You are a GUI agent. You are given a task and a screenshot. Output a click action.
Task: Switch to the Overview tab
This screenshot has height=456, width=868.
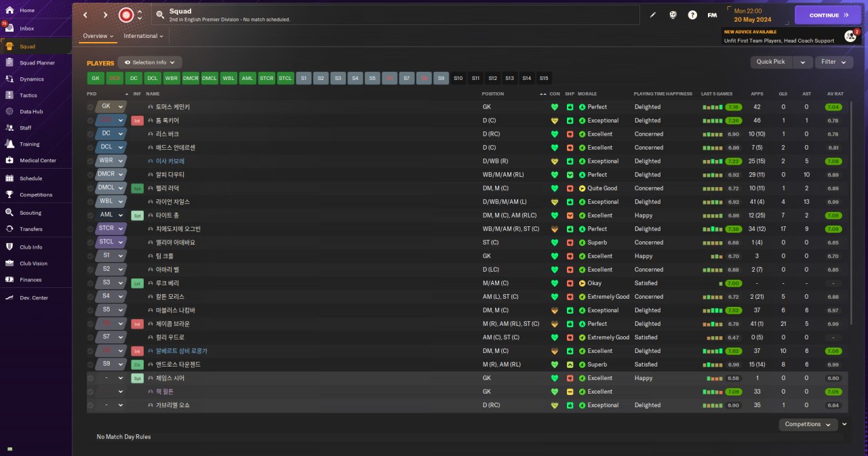pos(98,36)
